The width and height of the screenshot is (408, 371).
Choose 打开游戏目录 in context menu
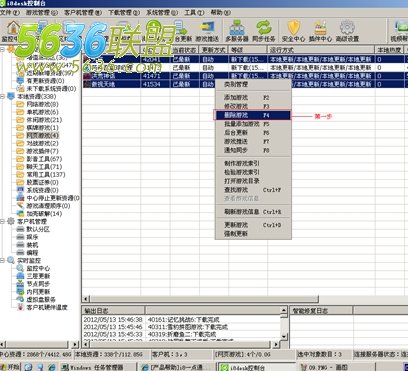click(253, 181)
